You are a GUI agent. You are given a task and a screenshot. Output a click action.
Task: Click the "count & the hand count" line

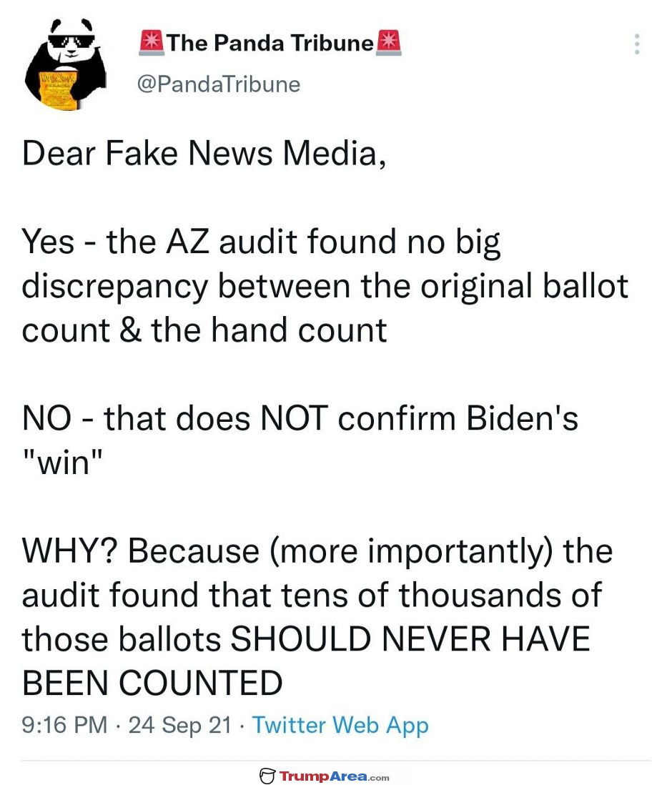tap(204, 330)
